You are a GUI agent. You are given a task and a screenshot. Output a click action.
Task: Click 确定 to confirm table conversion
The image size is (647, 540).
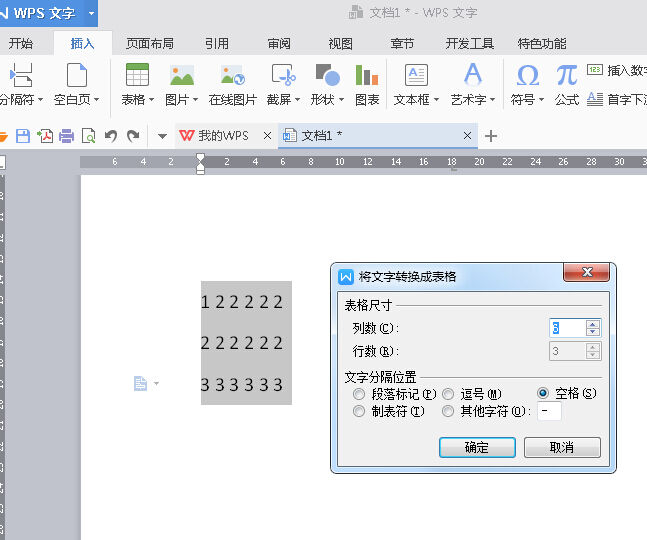[476, 447]
